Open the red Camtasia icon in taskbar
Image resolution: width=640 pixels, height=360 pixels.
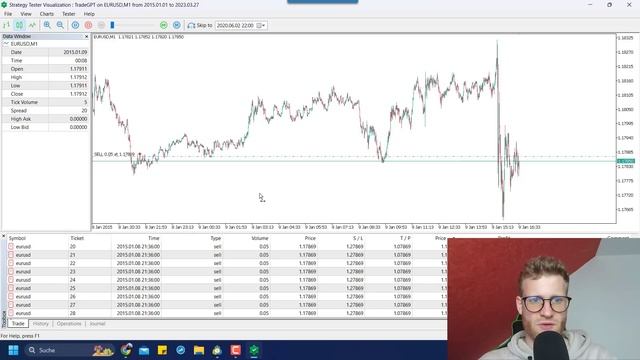click(236, 350)
